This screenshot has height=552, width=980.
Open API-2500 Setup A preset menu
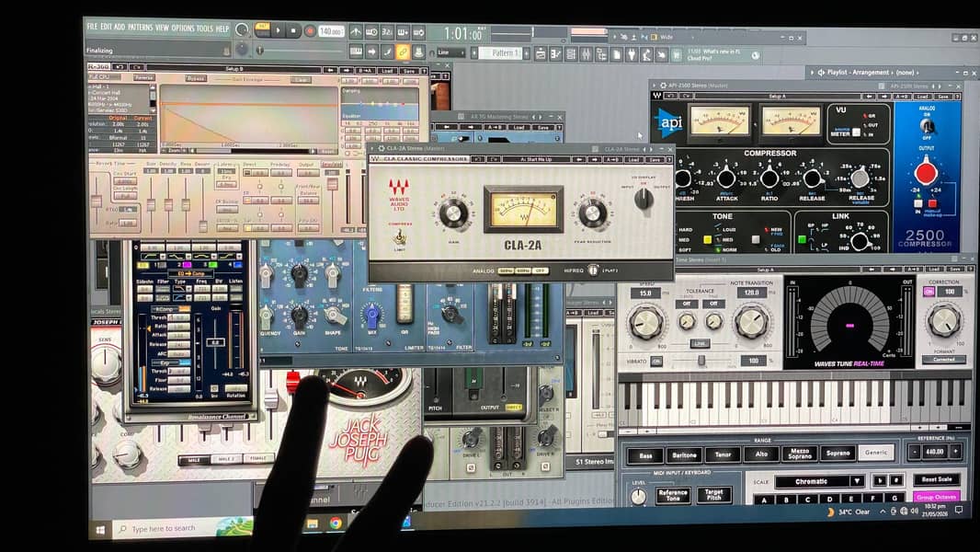click(x=777, y=97)
